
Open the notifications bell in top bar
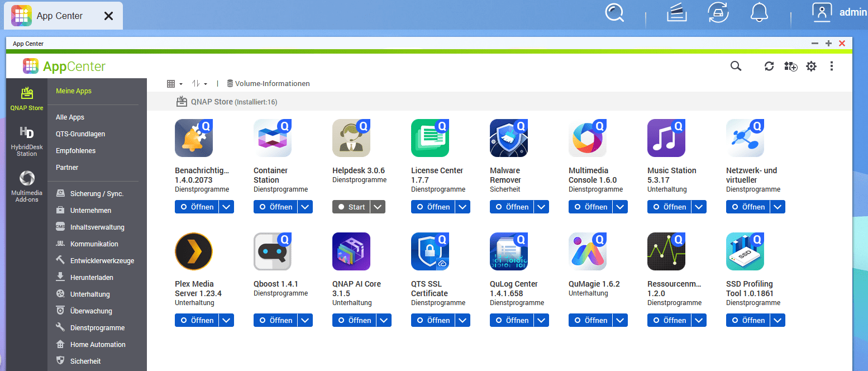point(759,12)
